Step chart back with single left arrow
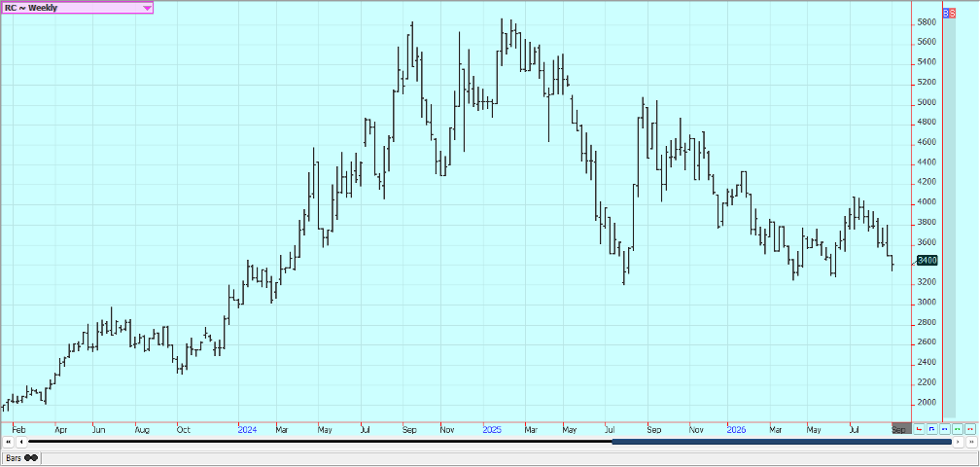 pyautogui.click(x=21, y=442)
